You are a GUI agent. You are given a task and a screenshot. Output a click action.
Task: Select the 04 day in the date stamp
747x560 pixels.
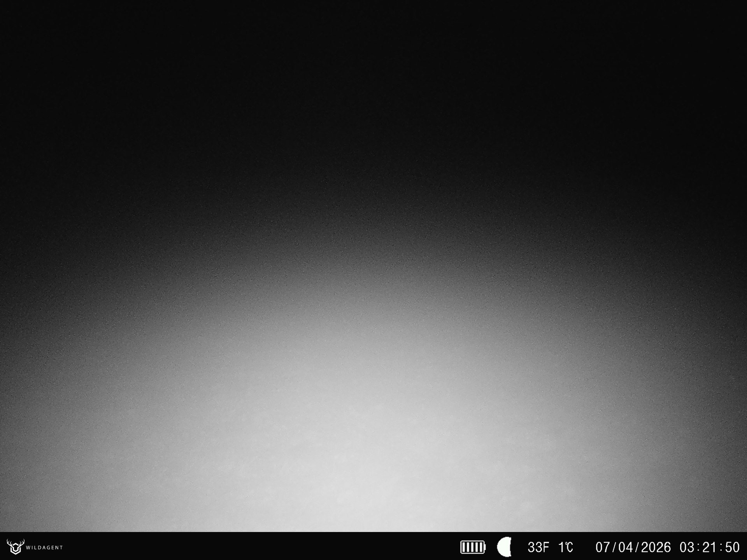(x=626, y=547)
